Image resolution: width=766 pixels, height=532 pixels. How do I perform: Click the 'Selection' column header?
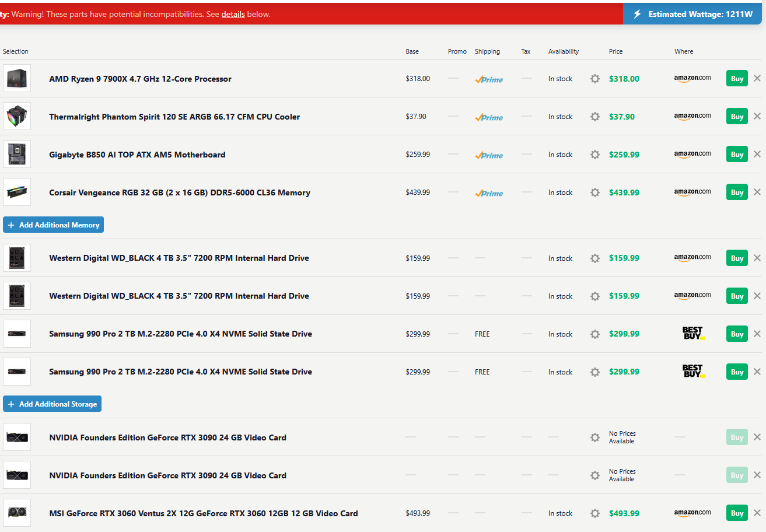(16, 51)
